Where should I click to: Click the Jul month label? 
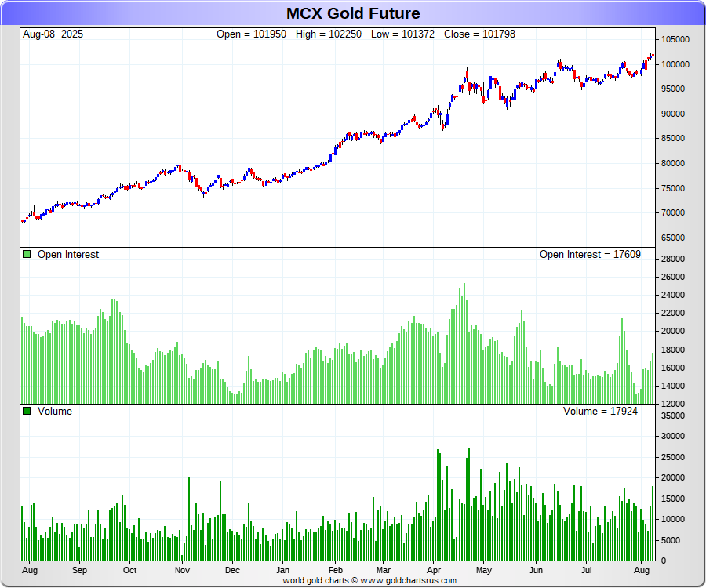[586, 570]
